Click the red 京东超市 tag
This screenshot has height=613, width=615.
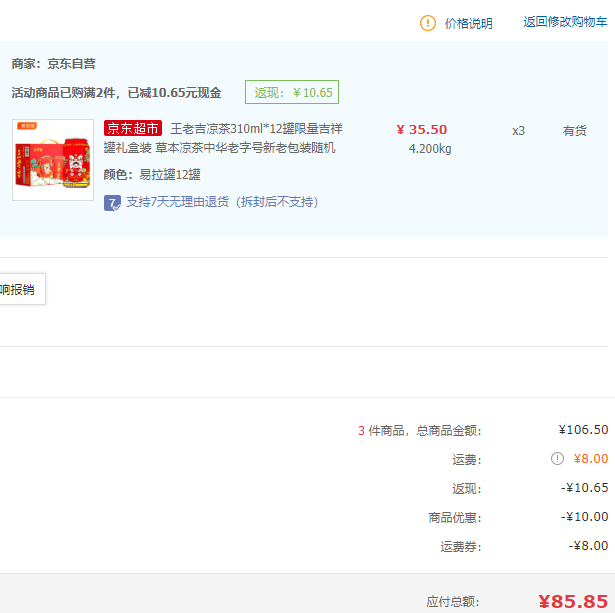coord(133,128)
